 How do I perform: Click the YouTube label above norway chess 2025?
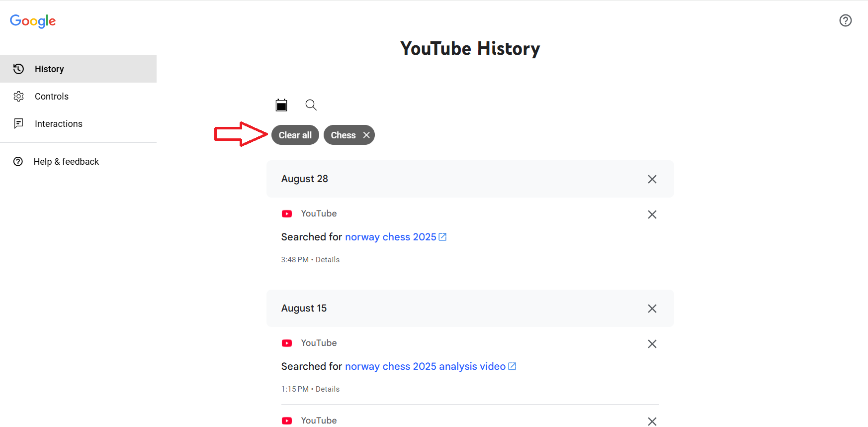click(319, 213)
